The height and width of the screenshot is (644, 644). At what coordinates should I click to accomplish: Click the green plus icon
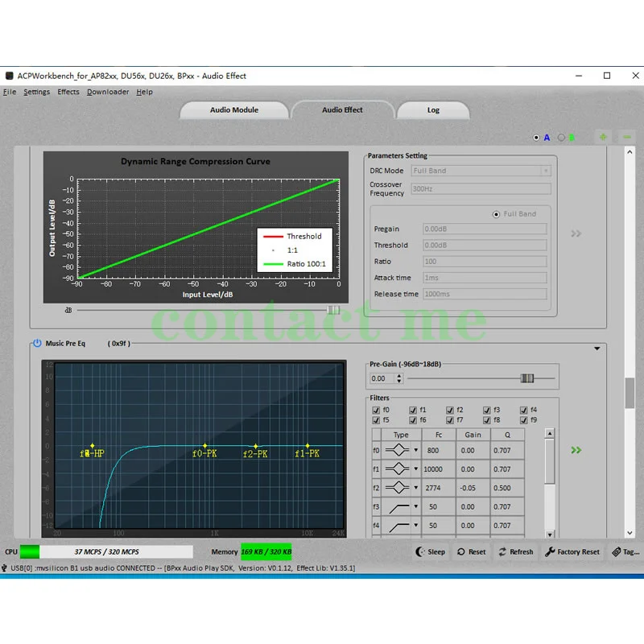tap(602, 137)
